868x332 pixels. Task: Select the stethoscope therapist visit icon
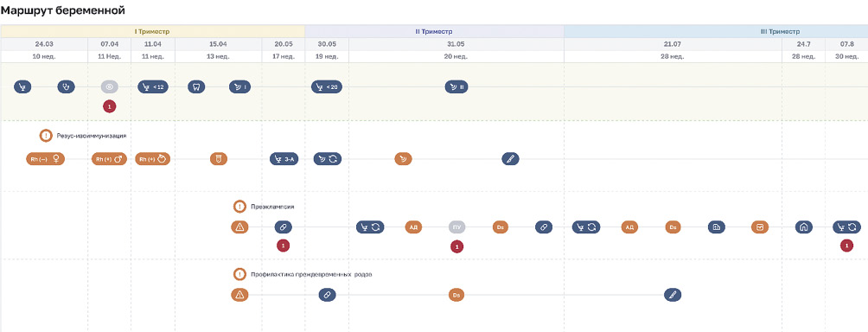67,86
